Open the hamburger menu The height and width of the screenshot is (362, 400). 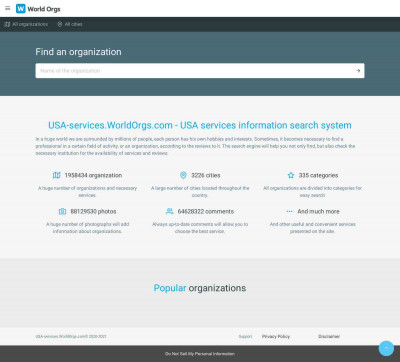(8, 8)
